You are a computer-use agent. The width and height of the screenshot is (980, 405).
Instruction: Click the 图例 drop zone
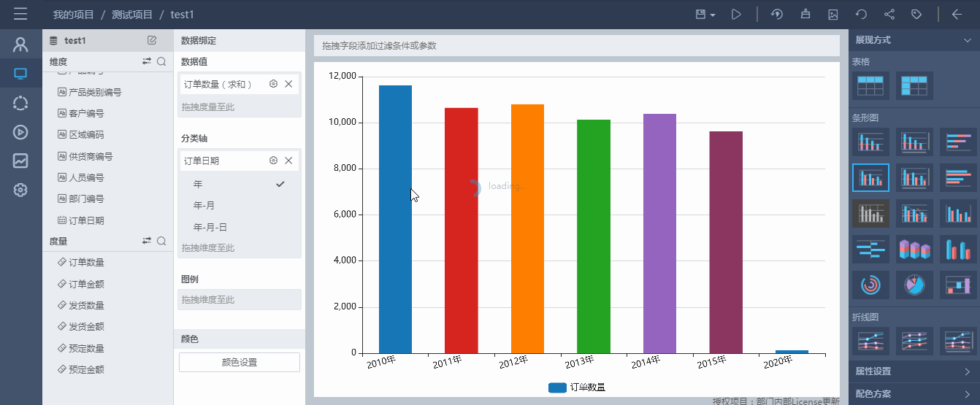point(240,299)
